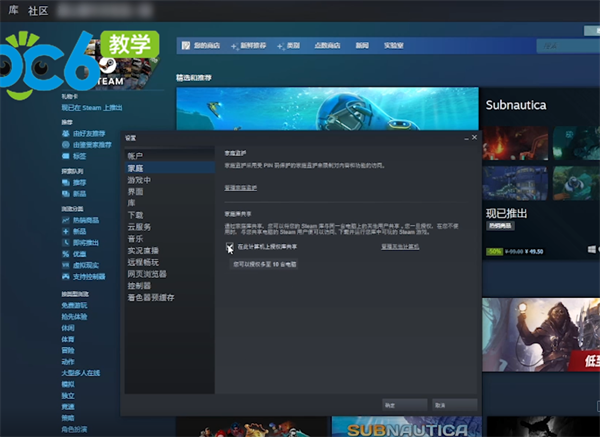Click the manage other computers link

click(x=400, y=246)
